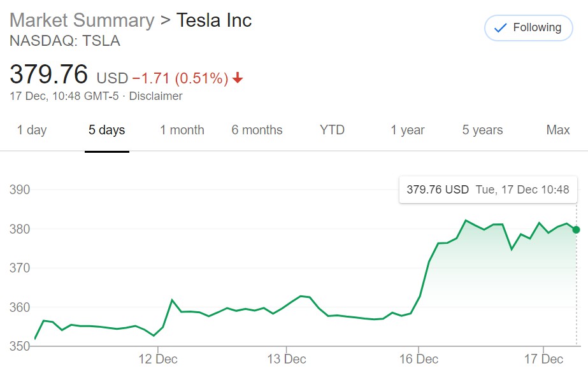View the 1 year chart
588x380 pixels.
(x=408, y=130)
